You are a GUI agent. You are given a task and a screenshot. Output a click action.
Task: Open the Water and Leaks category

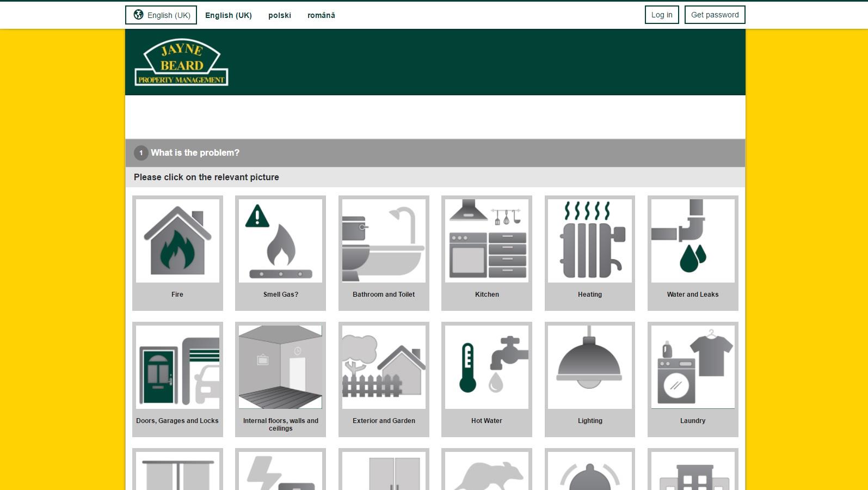click(693, 241)
